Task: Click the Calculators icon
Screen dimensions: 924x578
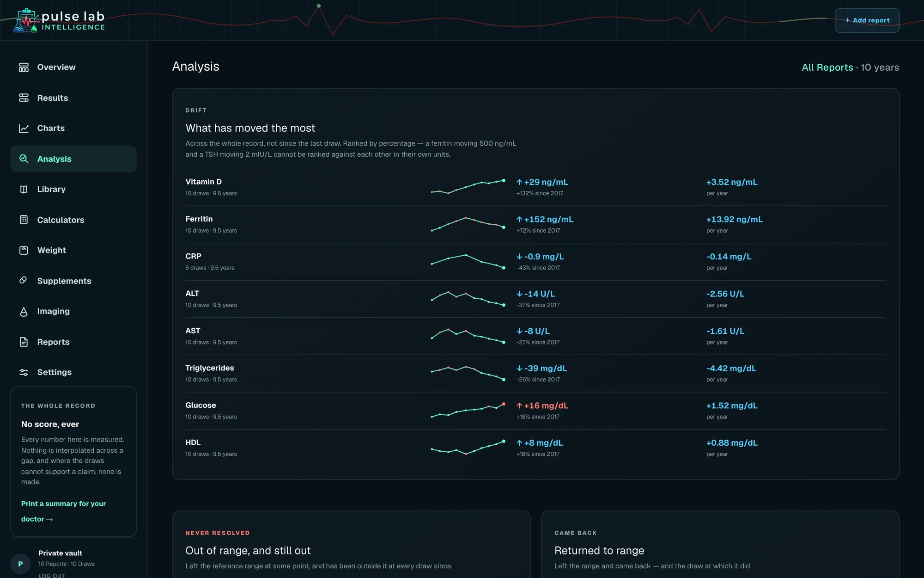Action: (24, 220)
